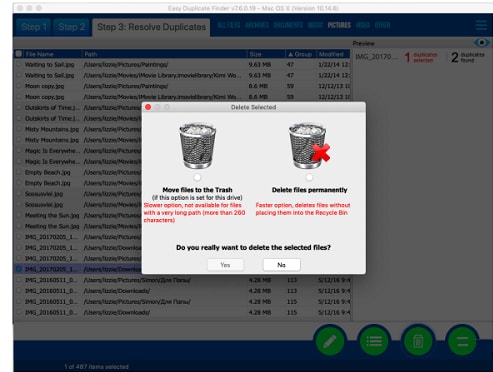The height and width of the screenshot is (372, 493).
Task: Check IMG_20160511 Downloads row in group 115
Action: [19, 312]
